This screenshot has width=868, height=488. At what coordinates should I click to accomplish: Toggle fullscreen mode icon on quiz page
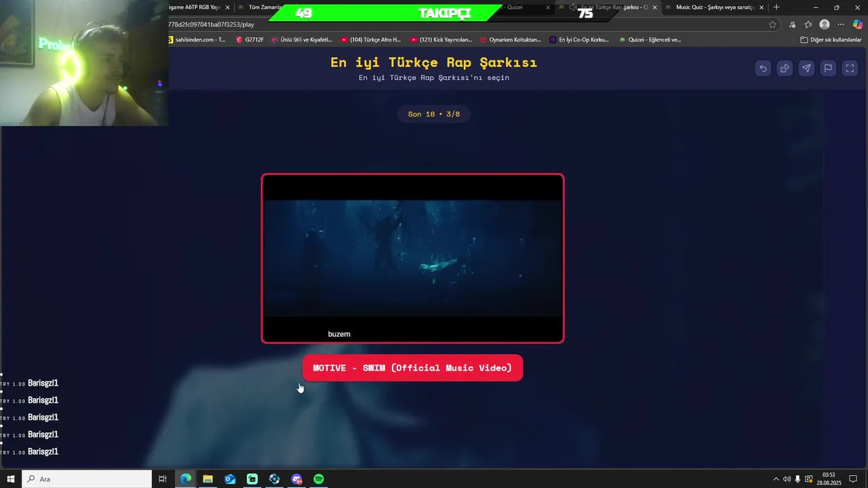850,68
